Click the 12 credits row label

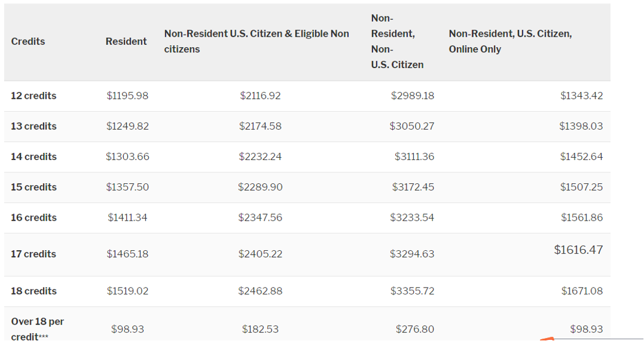click(34, 95)
